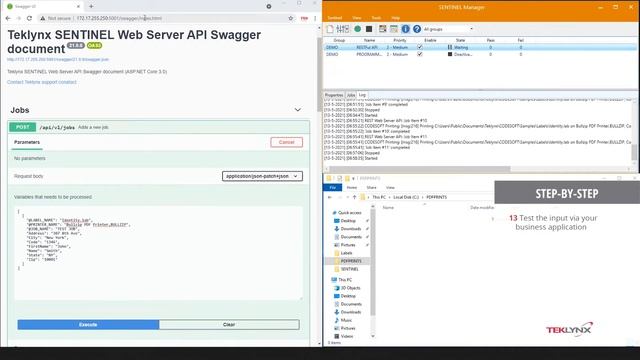Open the Share ribbon tab in Explorer
Image resolution: width=640 pixels, height=360 pixels.
point(371,187)
